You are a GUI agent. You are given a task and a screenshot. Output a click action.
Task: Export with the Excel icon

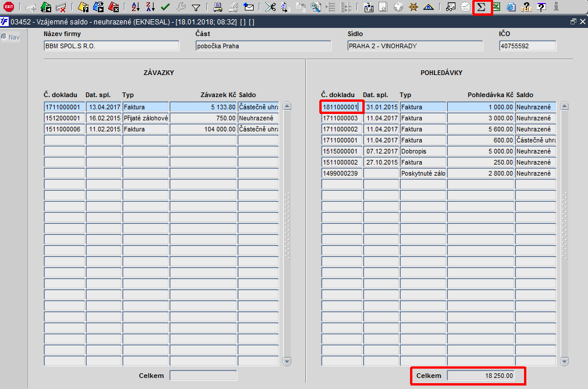[496, 7]
